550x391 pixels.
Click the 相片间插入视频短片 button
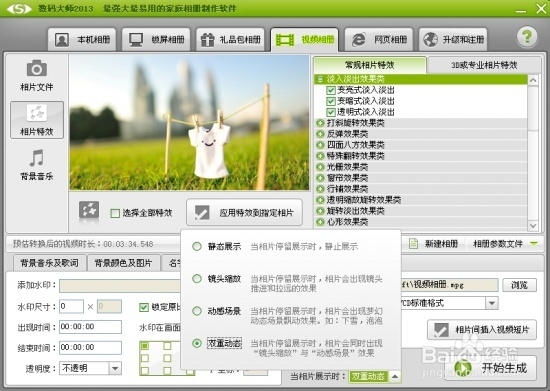(482, 329)
